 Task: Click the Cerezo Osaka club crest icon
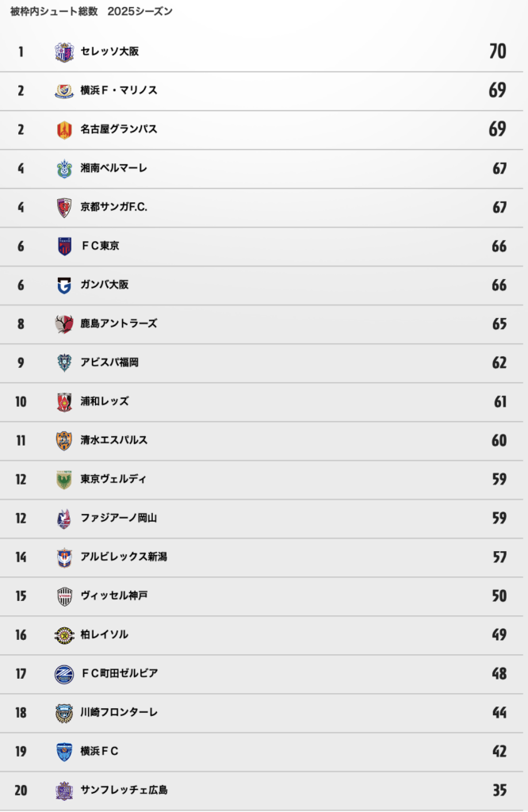(x=64, y=52)
